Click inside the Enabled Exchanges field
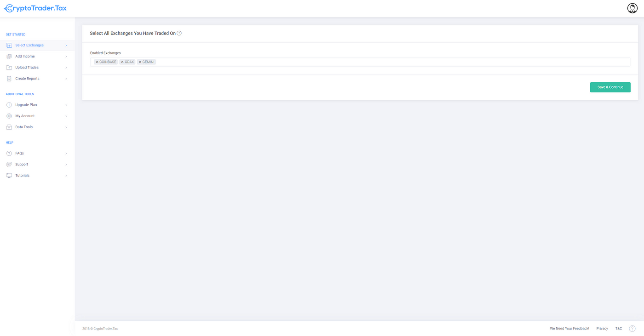Viewport: 644px width, 336px height. [360, 62]
